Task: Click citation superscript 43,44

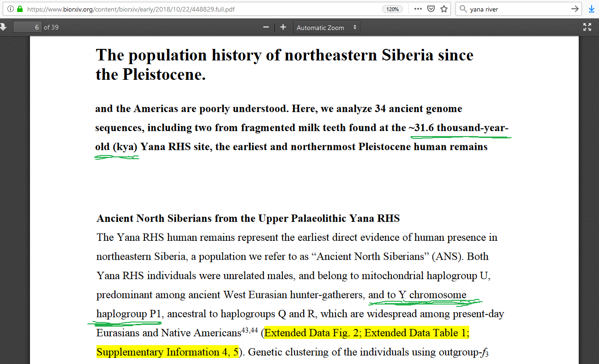Action: tap(250, 330)
